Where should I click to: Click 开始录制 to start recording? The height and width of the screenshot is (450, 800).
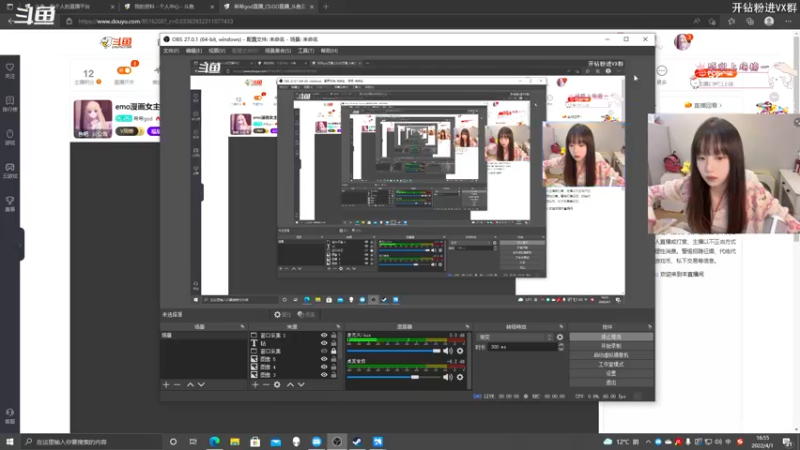pyautogui.click(x=611, y=346)
